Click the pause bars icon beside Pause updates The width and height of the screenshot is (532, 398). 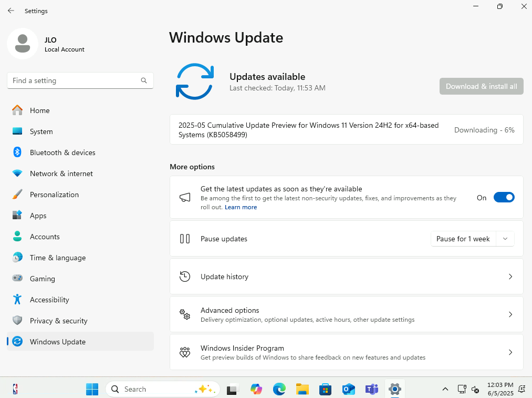point(185,239)
